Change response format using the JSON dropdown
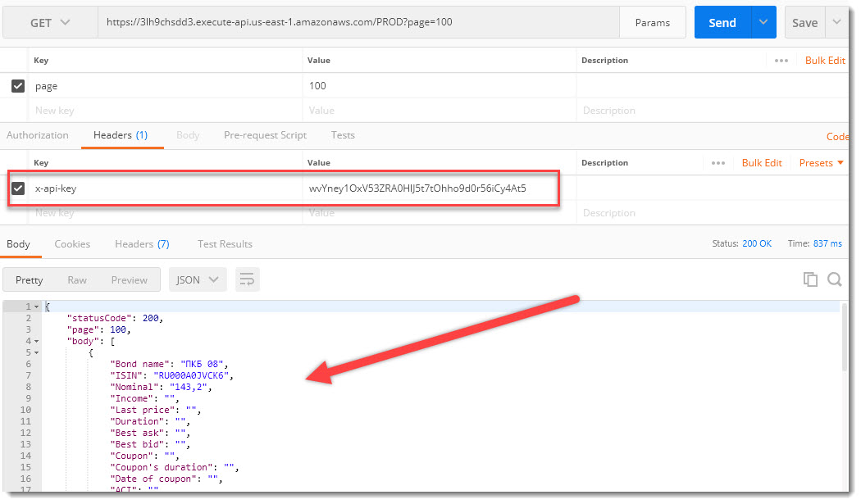 [x=197, y=279]
